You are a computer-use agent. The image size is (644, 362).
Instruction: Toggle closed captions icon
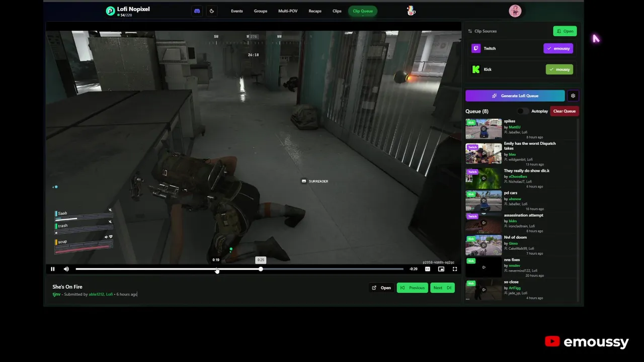[x=428, y=269]
